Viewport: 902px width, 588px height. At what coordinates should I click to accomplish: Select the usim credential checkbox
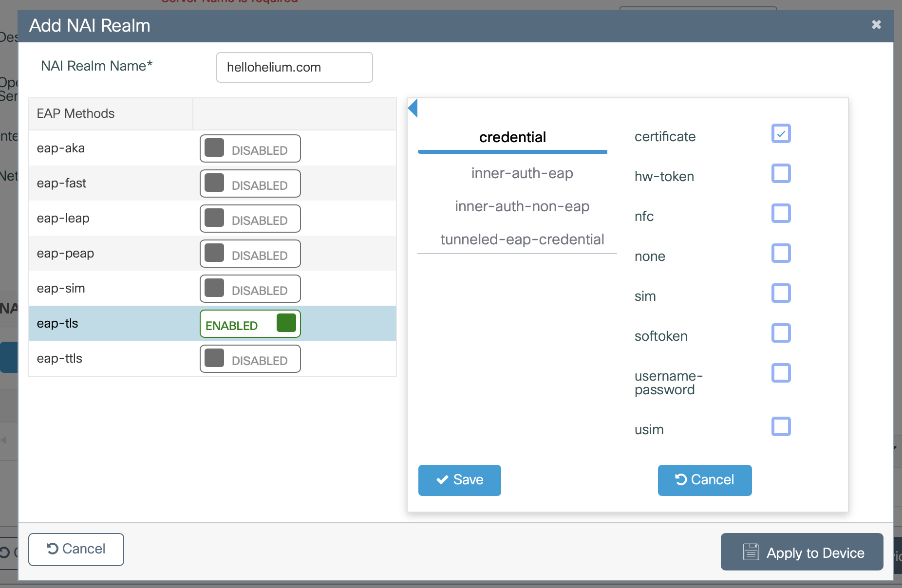click(x=781, y=427)
